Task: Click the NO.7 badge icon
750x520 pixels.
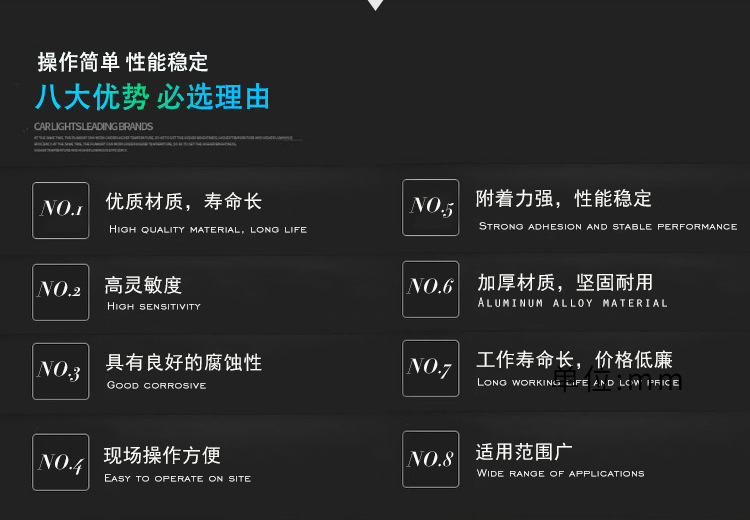Action: click(x=430, y=368)
